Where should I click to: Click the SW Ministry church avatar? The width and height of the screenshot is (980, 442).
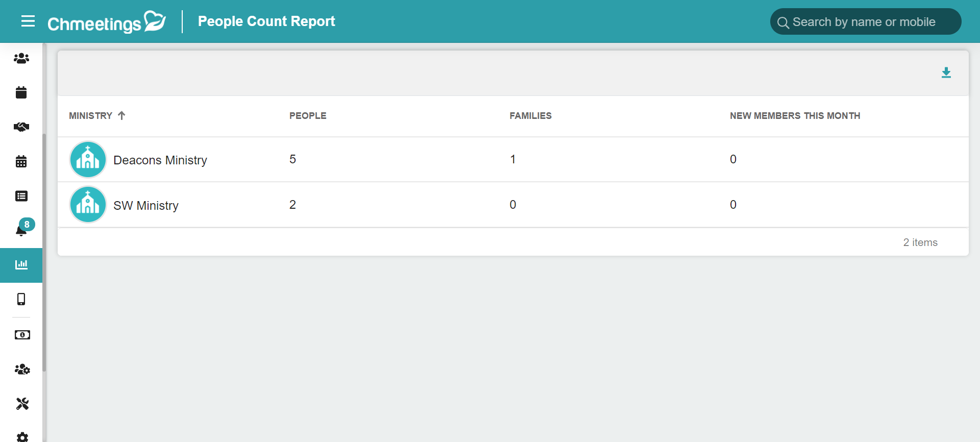tap(88, 205)
